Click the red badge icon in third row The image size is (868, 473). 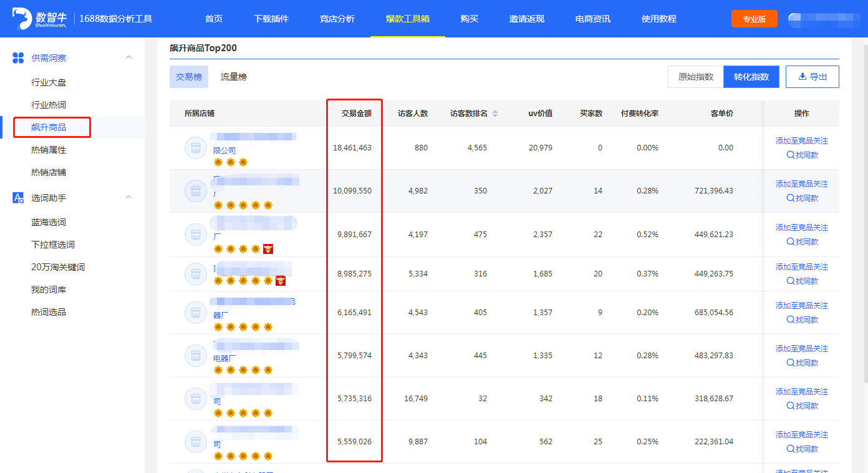(268, 249)
